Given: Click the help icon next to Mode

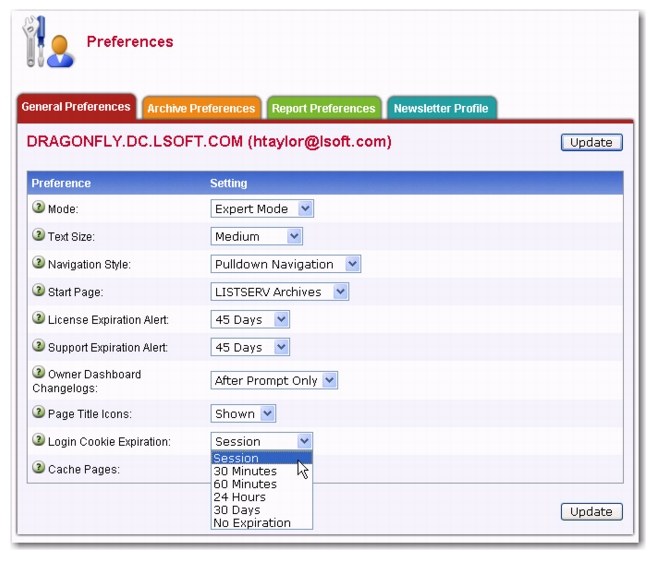Looking at the screenshot, I should point(39,208).
